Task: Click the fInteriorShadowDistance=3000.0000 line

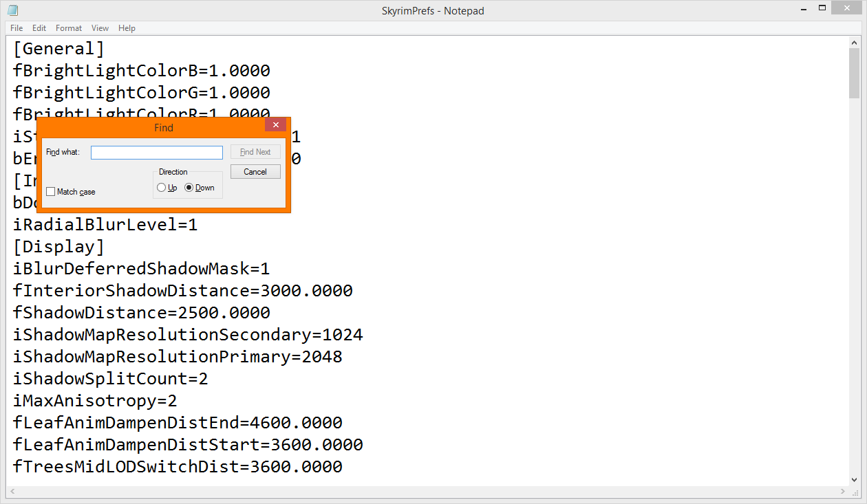Action: tap(182, 291)
